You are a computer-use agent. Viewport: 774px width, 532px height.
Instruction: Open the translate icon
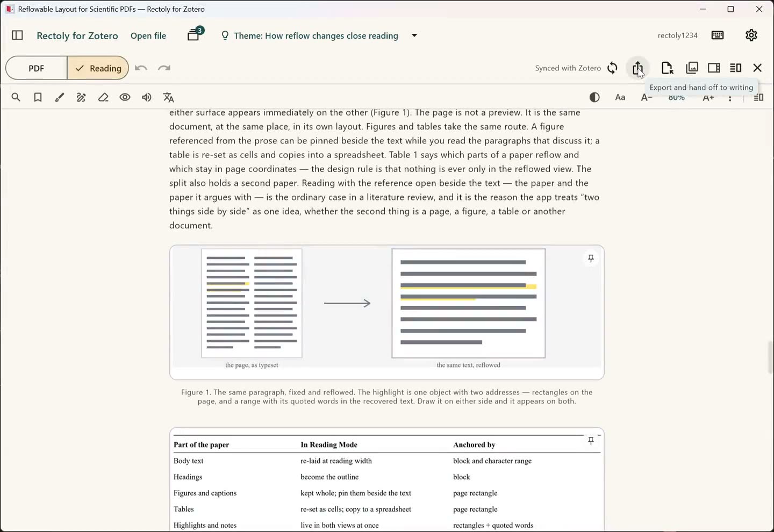click(x=169, y=97)
